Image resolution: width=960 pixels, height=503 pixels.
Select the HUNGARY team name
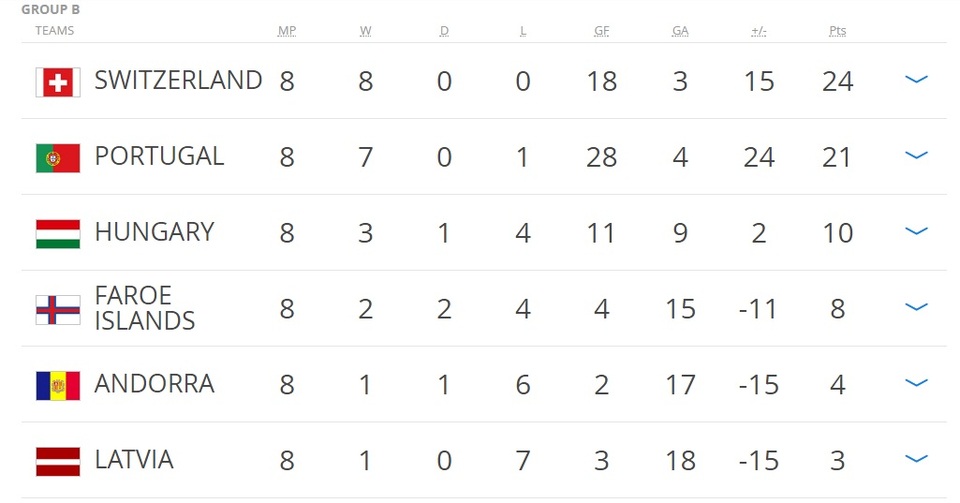[154, 233]
